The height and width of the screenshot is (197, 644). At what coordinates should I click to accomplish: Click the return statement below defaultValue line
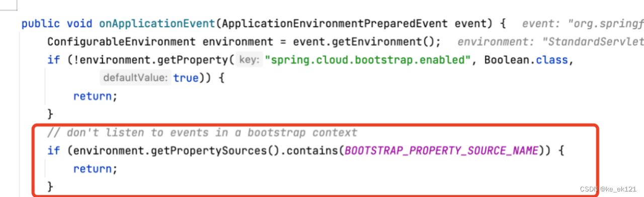[x=95, y=96]
